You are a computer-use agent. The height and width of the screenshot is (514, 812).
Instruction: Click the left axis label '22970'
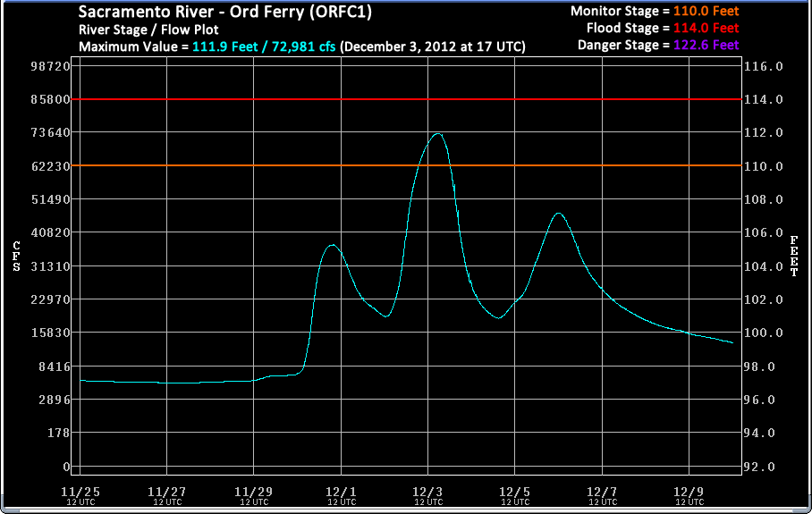(x=50, y=299)
